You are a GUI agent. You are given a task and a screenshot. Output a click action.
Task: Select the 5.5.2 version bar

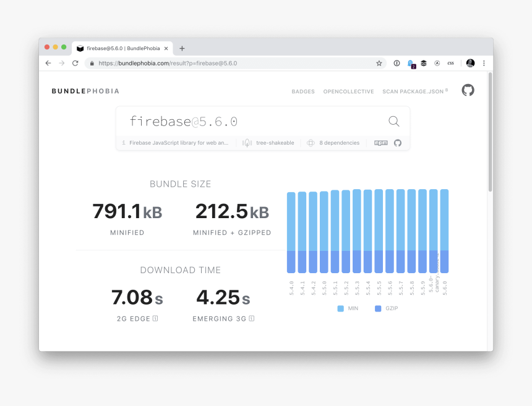coord(346,232)
